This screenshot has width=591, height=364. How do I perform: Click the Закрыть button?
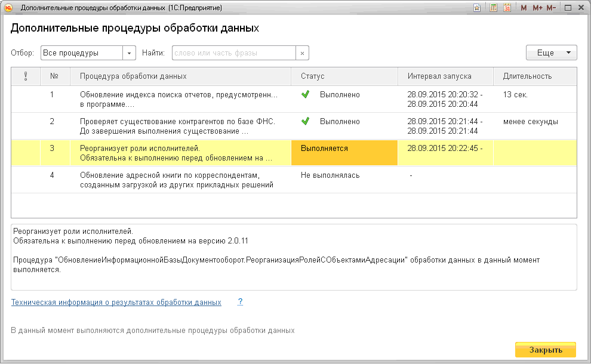pos(546,350)
